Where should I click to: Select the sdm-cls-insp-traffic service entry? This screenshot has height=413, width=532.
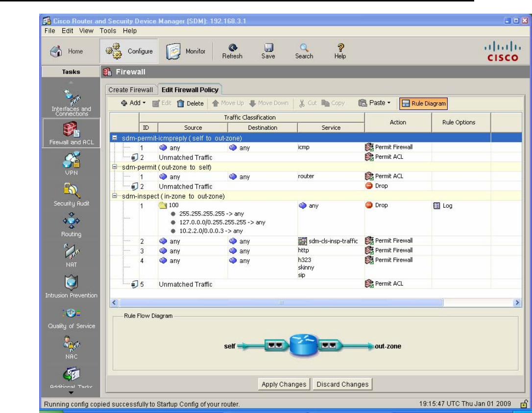pos(328,241)
